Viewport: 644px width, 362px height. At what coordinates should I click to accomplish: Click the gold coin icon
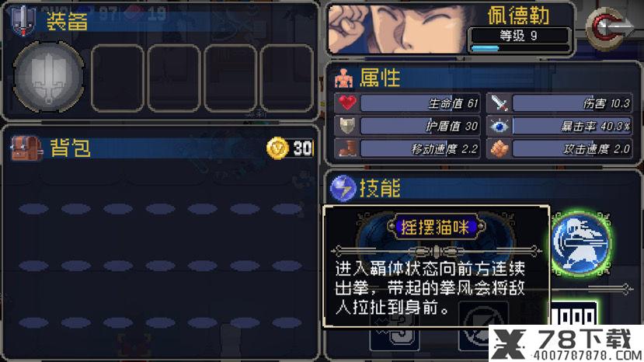pyautogui.click(x=278, y=148)
